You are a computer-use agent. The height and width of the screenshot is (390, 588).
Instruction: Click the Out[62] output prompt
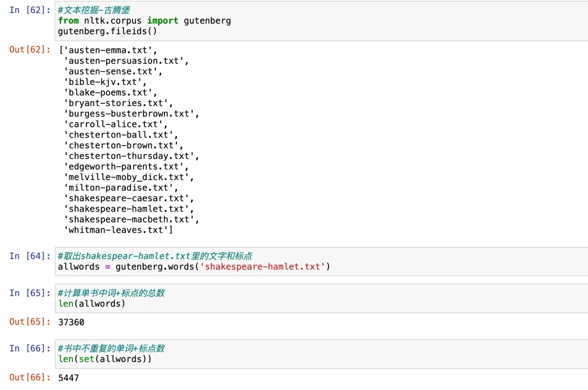coord(30,49)
